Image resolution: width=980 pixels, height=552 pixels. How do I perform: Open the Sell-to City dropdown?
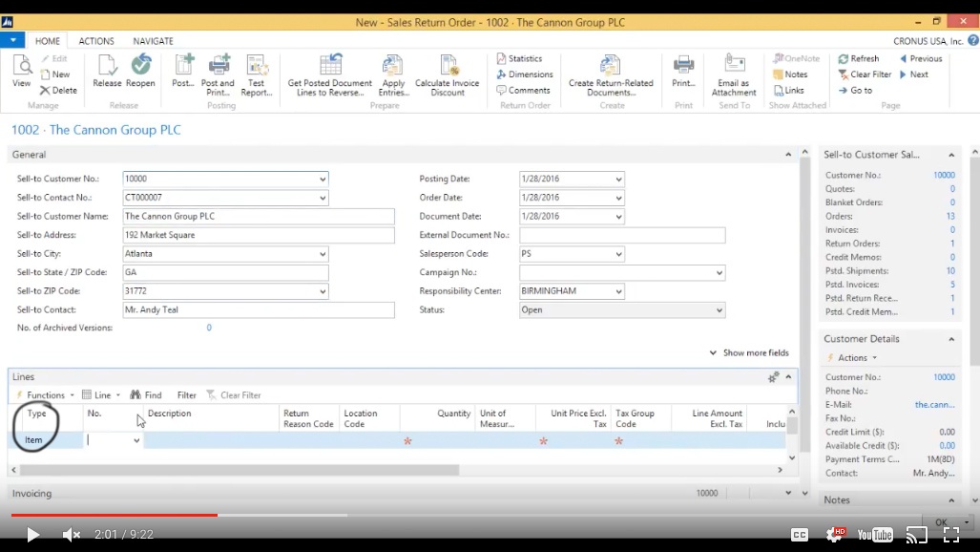[323, 254]
